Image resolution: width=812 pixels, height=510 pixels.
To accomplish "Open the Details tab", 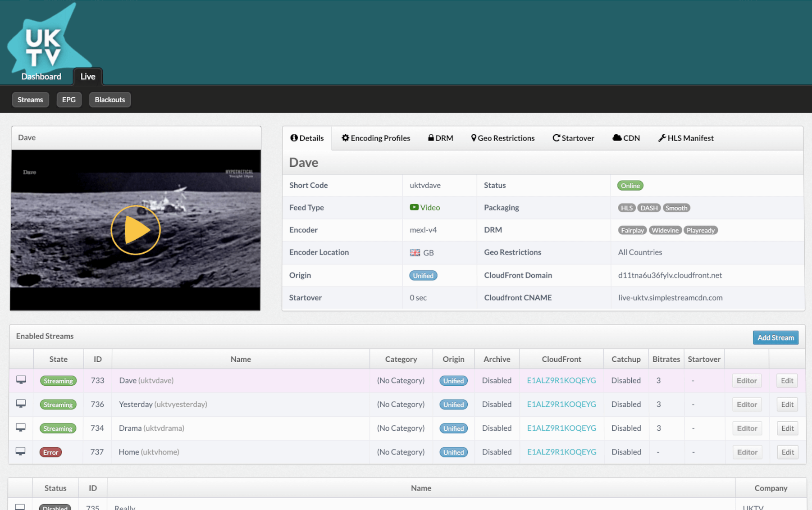I will [x=307, y=138].
